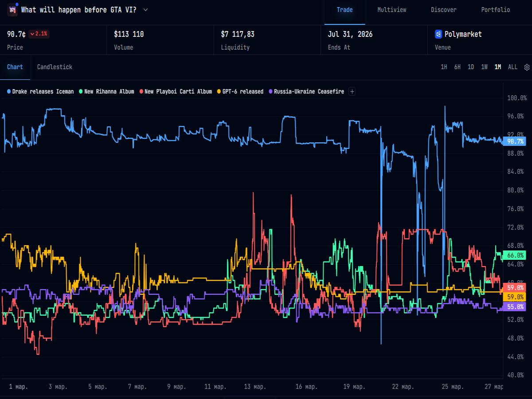Select the Chart view tab

[15, 67]
